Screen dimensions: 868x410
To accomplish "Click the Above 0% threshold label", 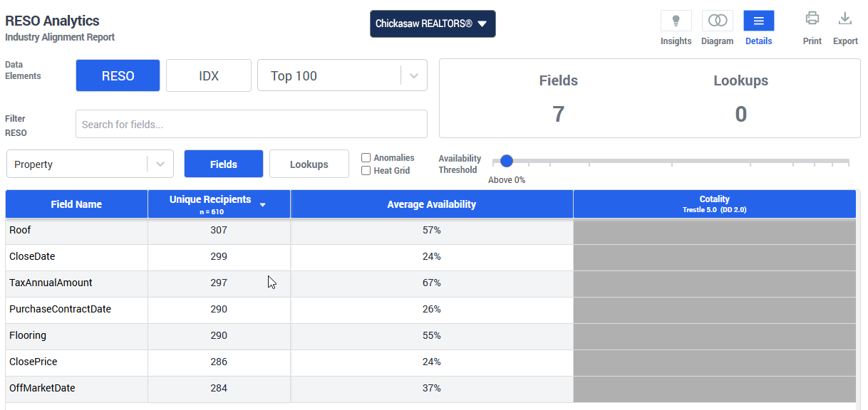I will [507, 180].
